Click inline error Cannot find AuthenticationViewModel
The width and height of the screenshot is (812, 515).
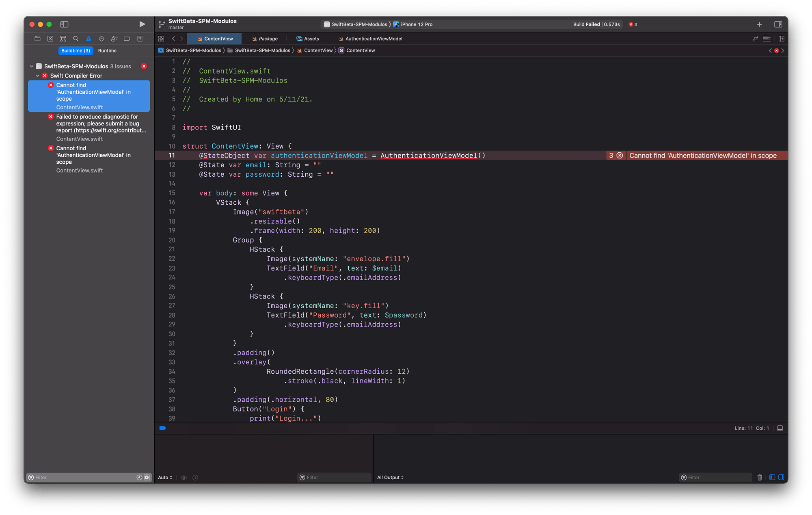click(x=703, y=156)
